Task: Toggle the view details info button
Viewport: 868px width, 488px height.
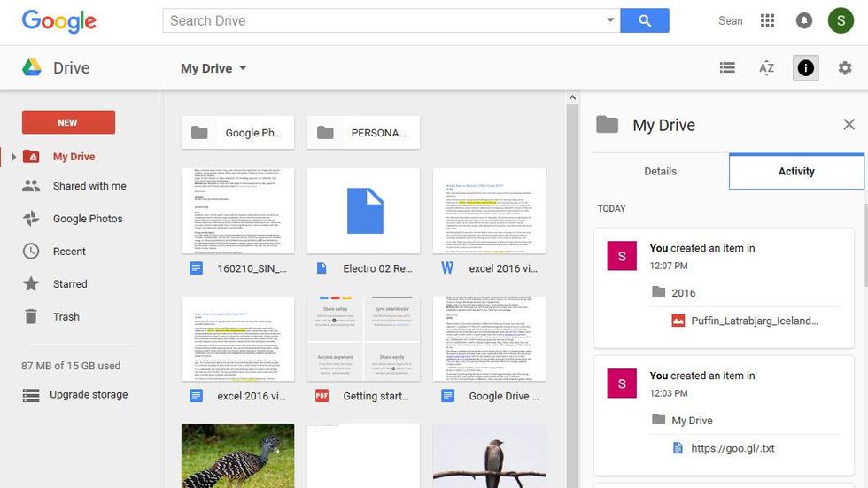Action: pyautogui.click(x=805, y=68)
